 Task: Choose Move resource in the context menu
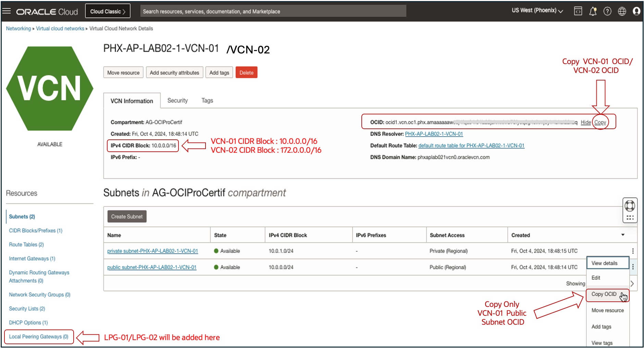(608, 310)
